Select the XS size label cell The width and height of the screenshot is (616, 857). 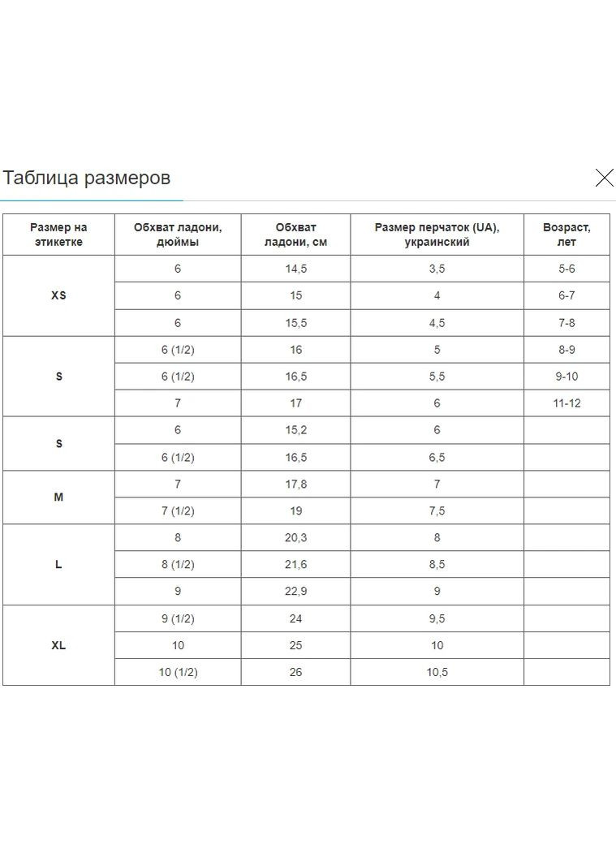[58, 295]
